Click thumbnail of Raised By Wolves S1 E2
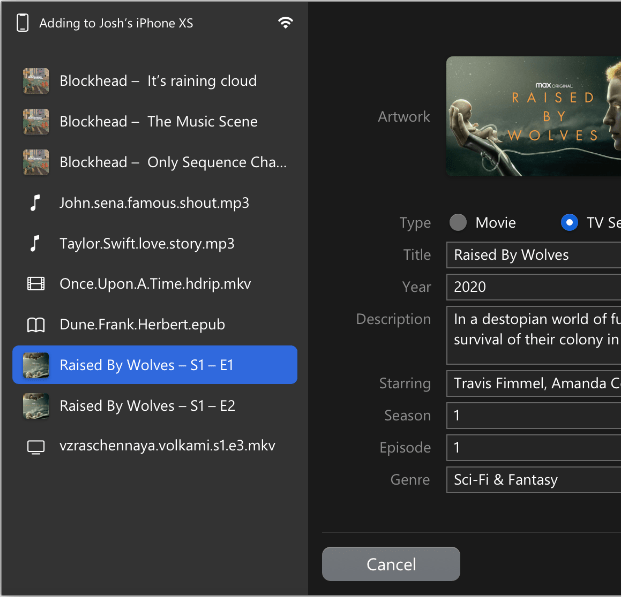Viewport: 622px width, 597px height. pos(36,406)
